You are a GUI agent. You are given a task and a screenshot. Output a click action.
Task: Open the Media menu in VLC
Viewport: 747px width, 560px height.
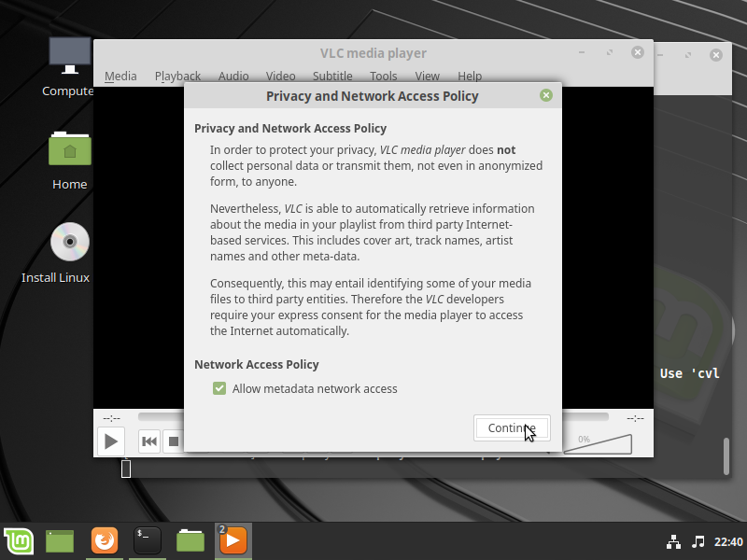120,77
